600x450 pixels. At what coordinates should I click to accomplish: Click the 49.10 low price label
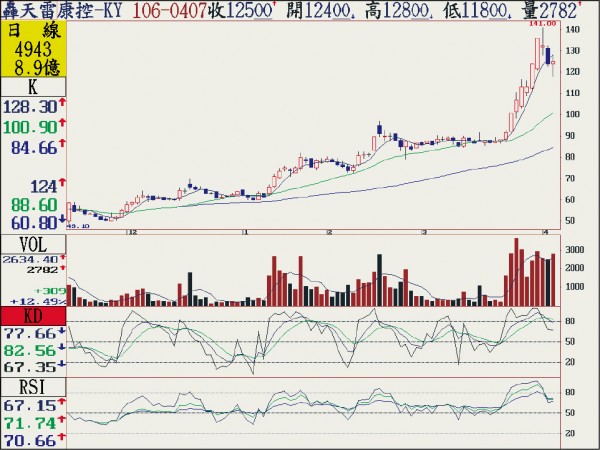(x=78, y=226)
